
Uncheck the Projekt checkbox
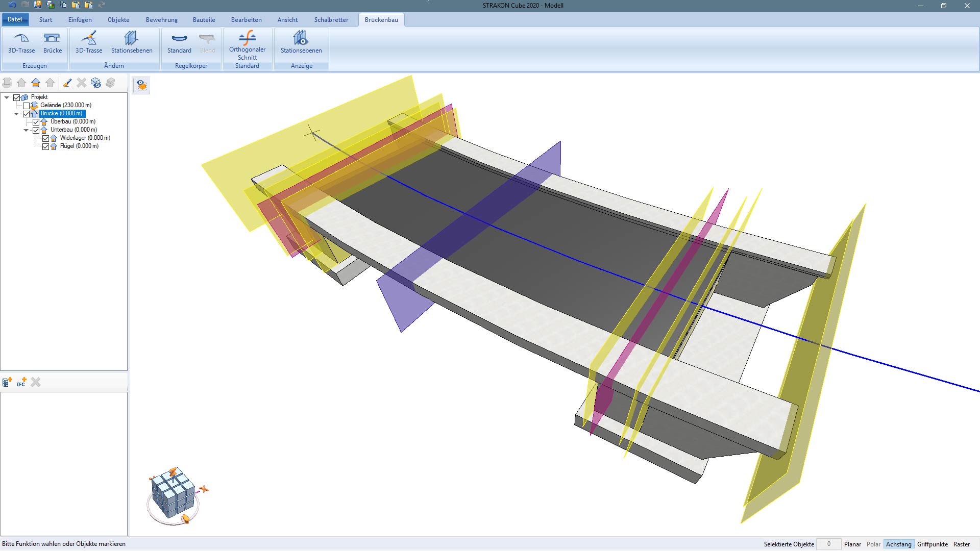pos(16,97)
